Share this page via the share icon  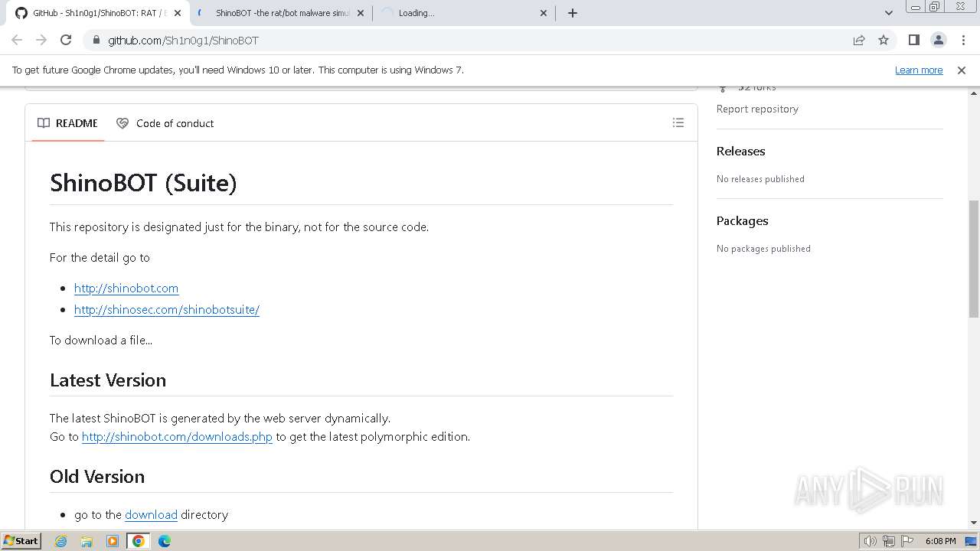pyautogui.click(x=859, y=40)
